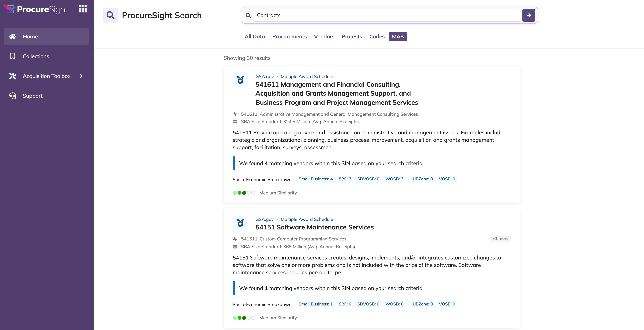The width and height of the screenshot is (644, 330).
Task: Submit search with the arrow button
Action: pos(529,15)
